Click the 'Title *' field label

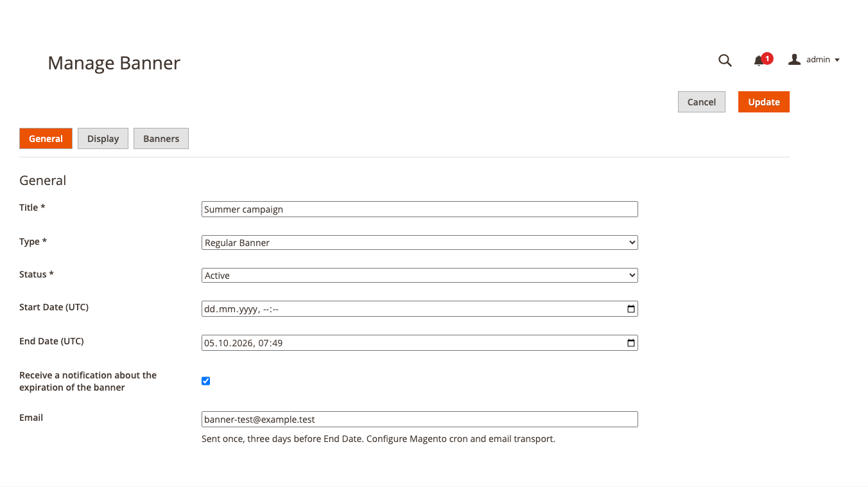click(32, 208)
